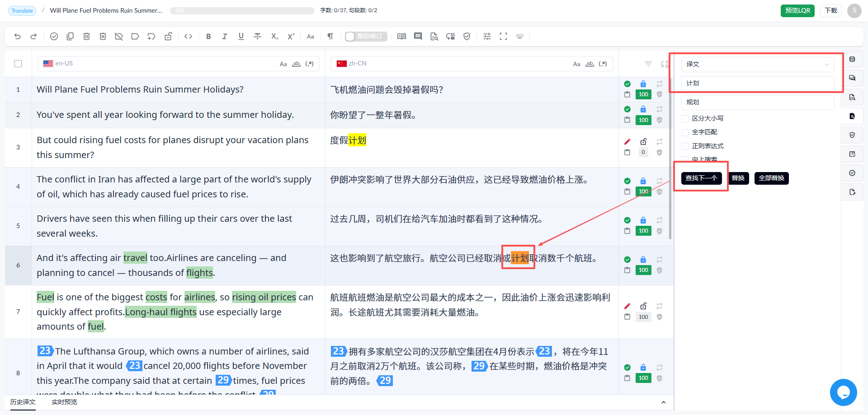
Task: Open the database icon in right sidebar
Action: (852, 59)
